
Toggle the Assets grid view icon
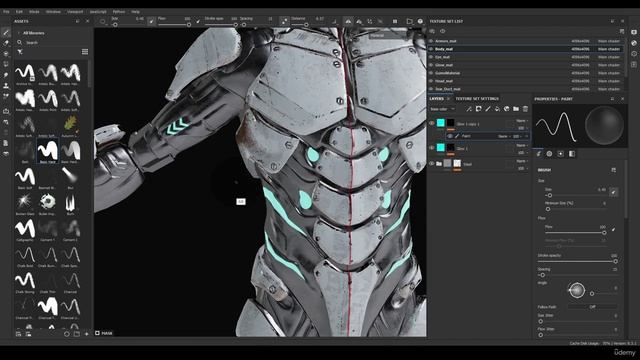85,52
